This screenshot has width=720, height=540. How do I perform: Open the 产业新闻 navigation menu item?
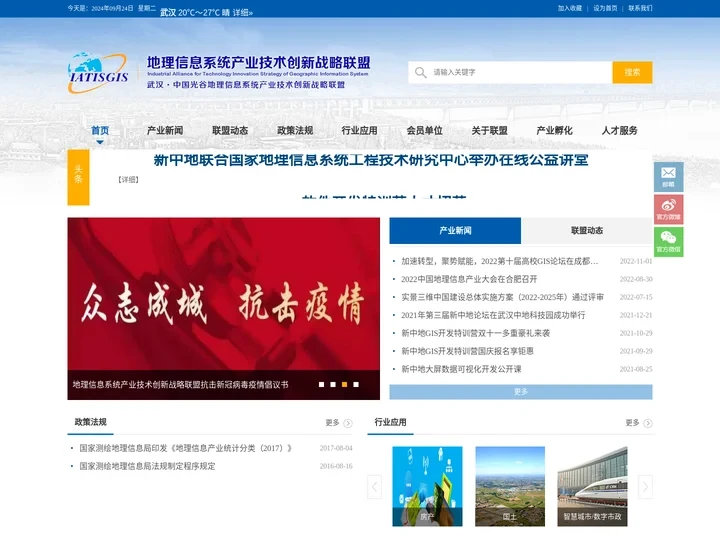tap(165, 130)
